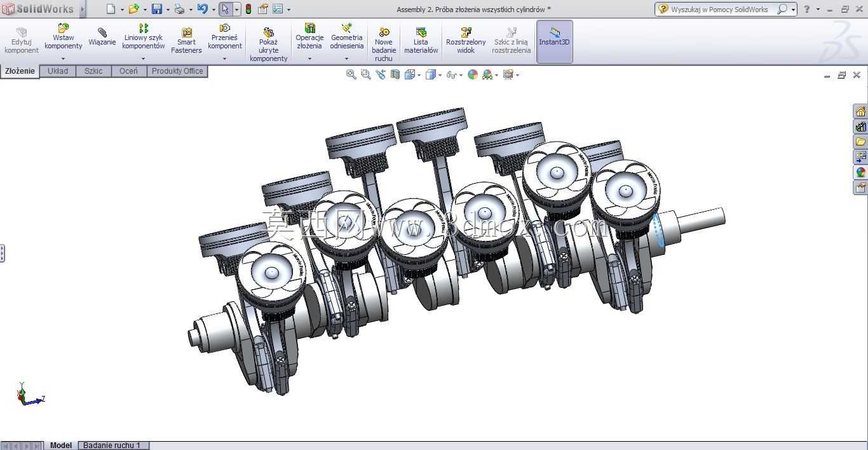Click Smart Fasteners tool

pyautogui.click(x=186, y=41)
